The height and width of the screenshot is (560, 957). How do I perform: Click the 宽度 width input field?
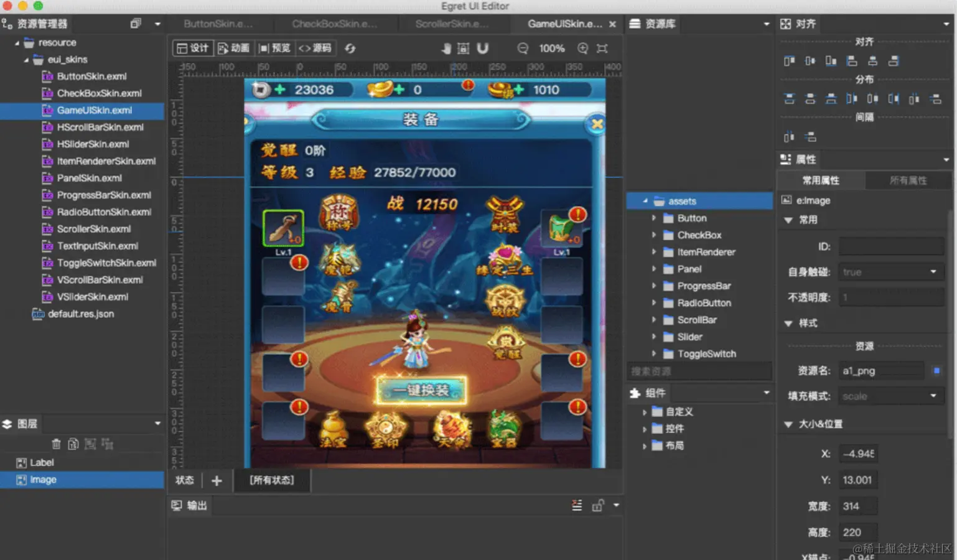pos(858,506)
